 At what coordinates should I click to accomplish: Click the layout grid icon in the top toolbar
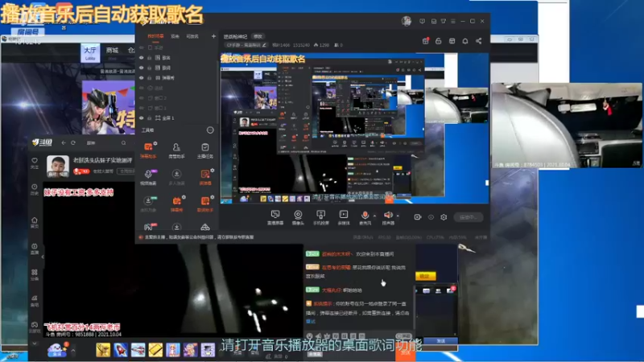click(452, 41)
